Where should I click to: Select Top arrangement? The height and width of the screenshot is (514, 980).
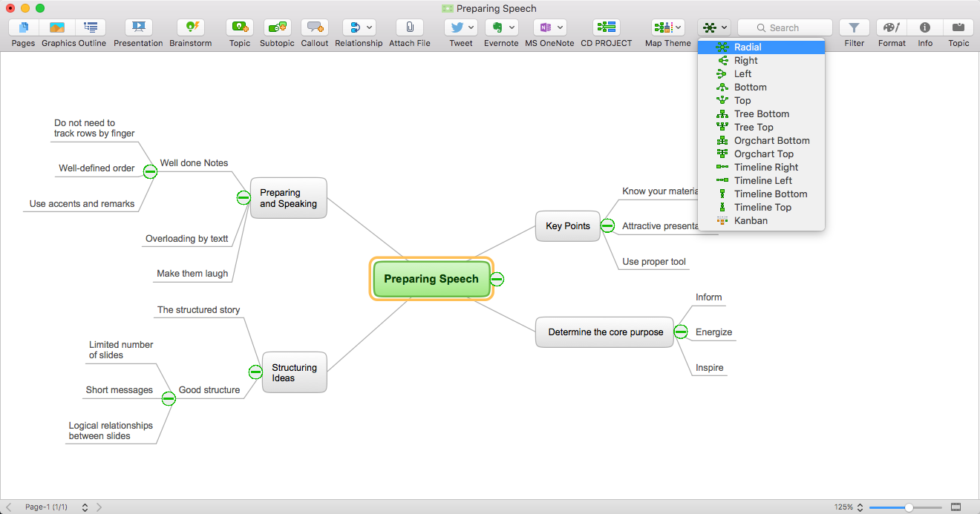[761, 100]
